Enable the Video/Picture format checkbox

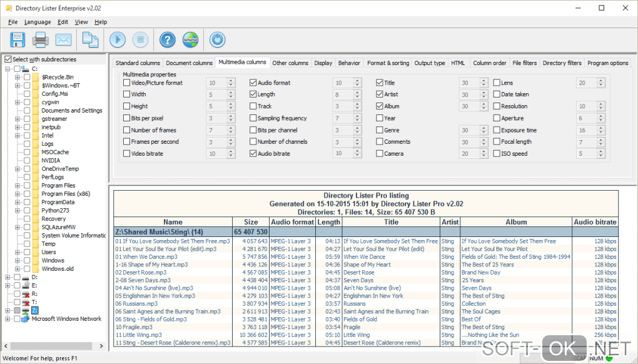[x=126, y=82]
